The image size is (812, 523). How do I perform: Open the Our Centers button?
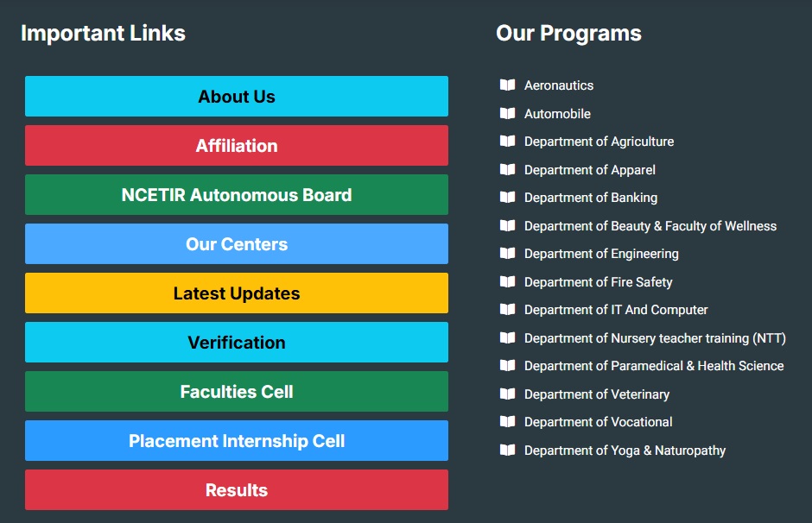[x=237, y=243]
